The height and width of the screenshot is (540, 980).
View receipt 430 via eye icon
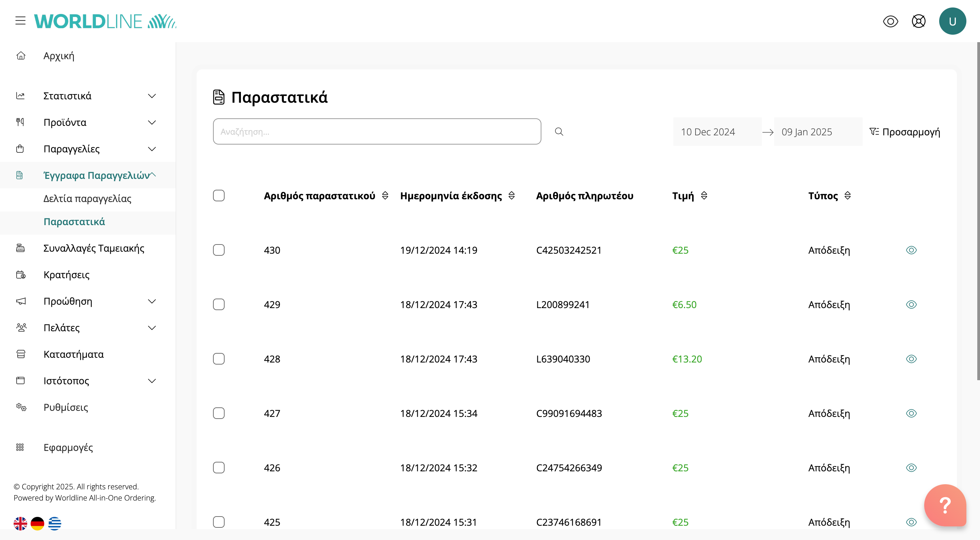pyautogui.click(x=911, y=250)
